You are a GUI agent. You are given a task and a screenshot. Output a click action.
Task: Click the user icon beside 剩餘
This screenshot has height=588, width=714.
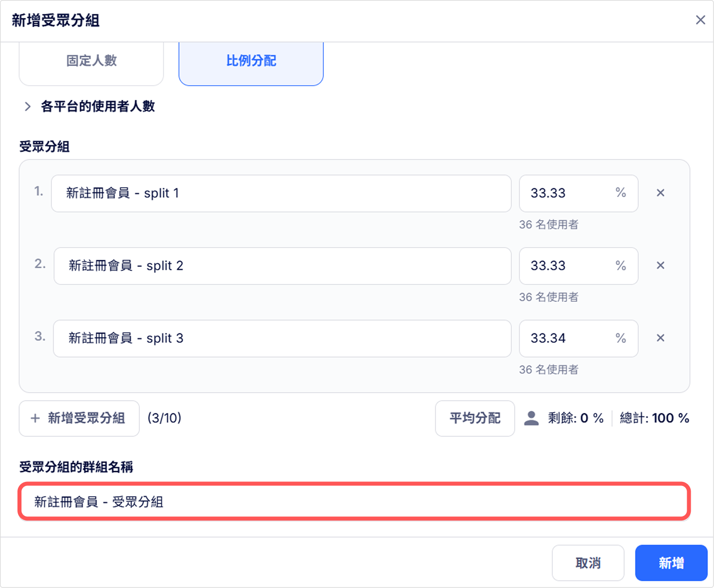[531, 418]
